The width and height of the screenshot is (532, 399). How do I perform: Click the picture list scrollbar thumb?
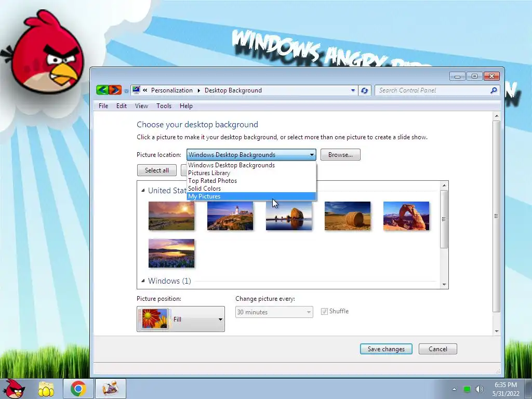[444, 219]
